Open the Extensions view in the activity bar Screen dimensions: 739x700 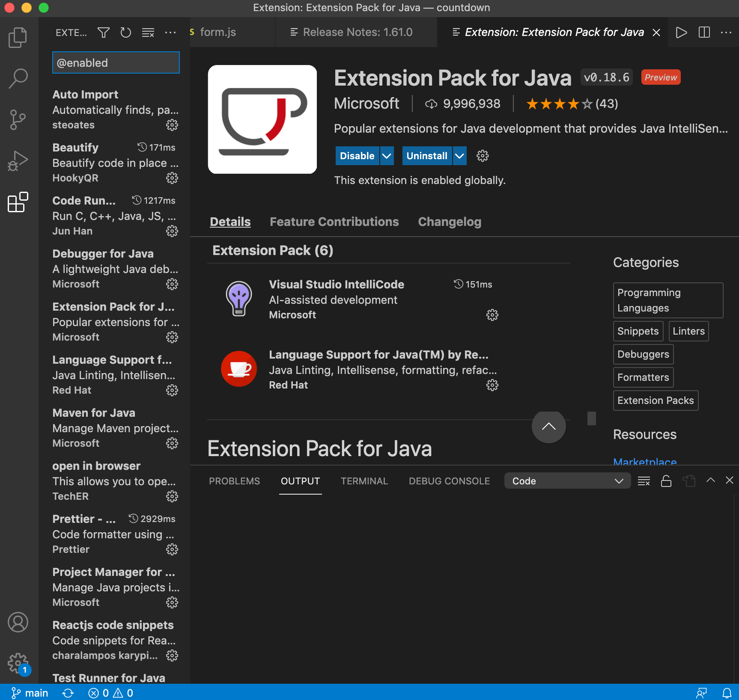point(18,202)
